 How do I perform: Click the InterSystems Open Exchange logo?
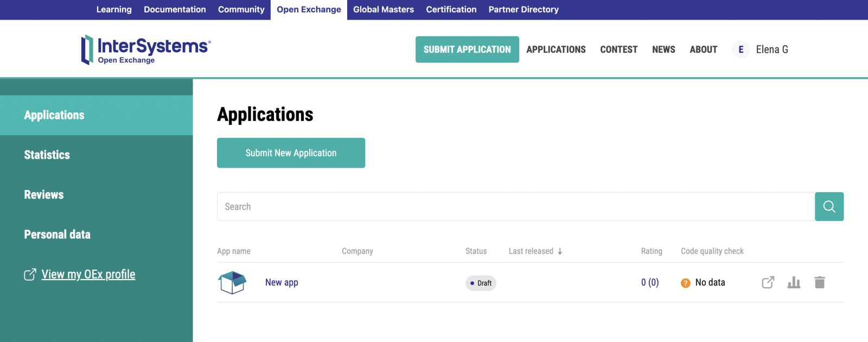(x=146, y=49)
